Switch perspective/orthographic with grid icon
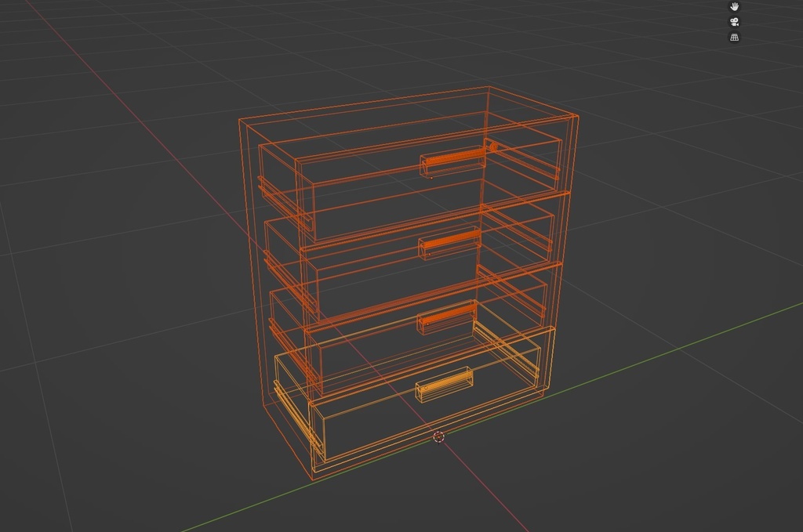The height and width of the screenshot is (532, 803). point(734,37)
